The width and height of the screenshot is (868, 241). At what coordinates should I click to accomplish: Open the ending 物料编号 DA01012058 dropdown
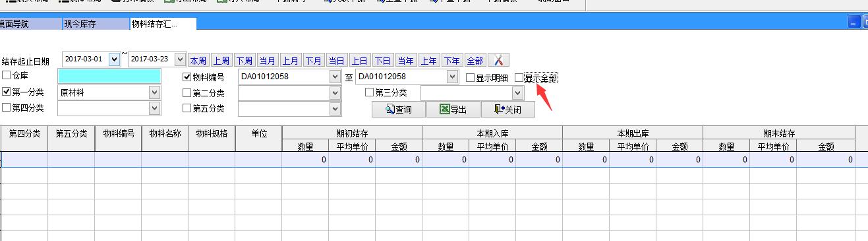452,77
